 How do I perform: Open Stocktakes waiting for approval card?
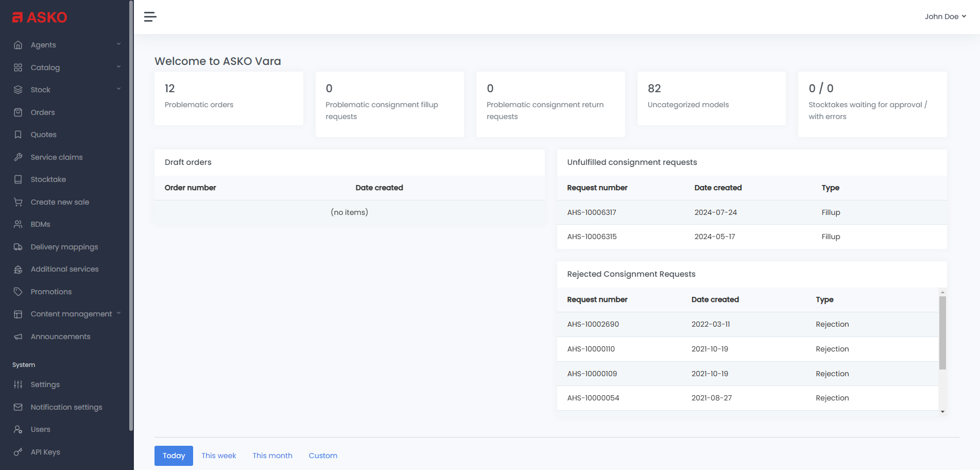(872, 104)
